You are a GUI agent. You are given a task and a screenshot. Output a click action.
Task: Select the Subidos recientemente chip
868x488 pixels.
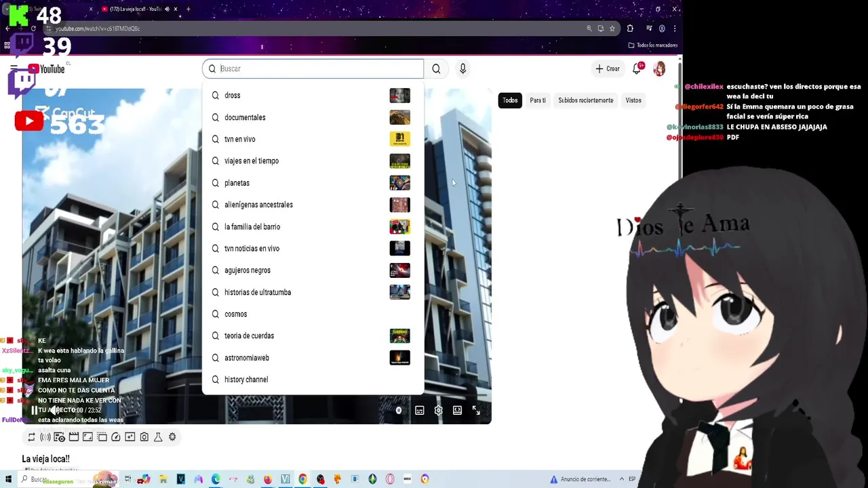click(x=586, y=100)
